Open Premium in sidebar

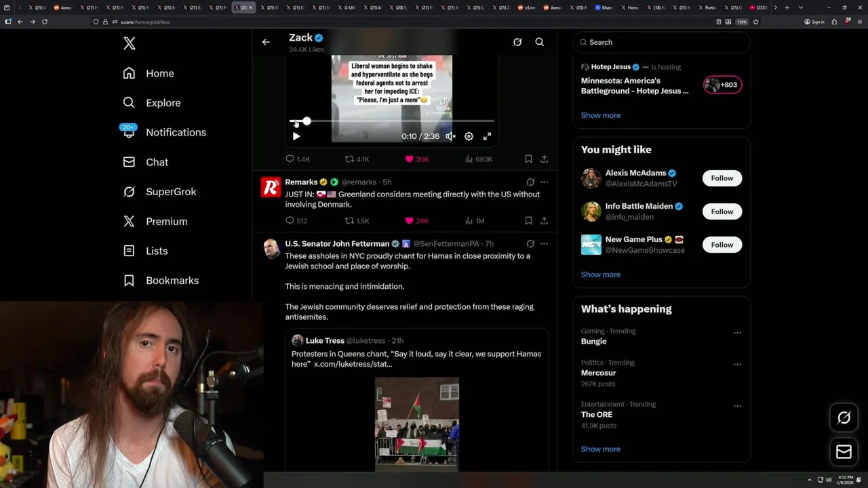(x=155, y=221)
